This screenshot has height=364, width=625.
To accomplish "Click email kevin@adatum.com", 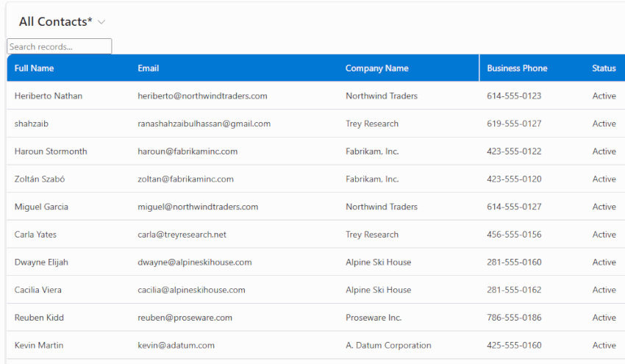I will (x=176, y=346).
